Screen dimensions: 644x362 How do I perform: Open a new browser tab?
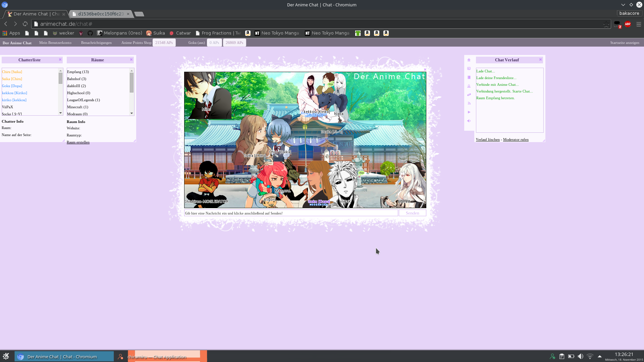tap(139, 14)
